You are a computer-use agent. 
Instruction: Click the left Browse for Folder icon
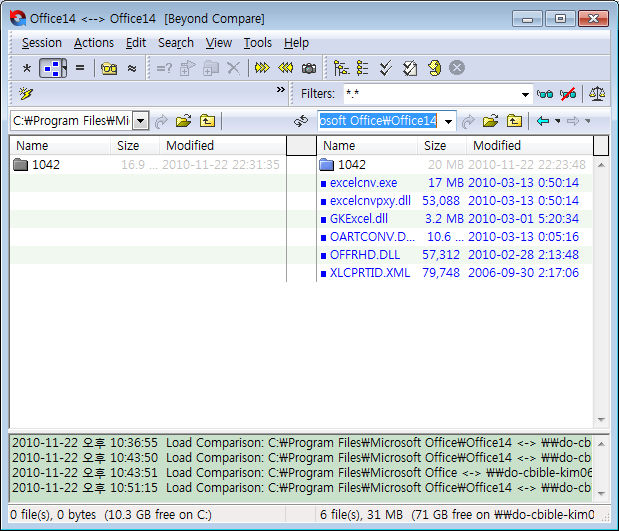tap(184, 120)
